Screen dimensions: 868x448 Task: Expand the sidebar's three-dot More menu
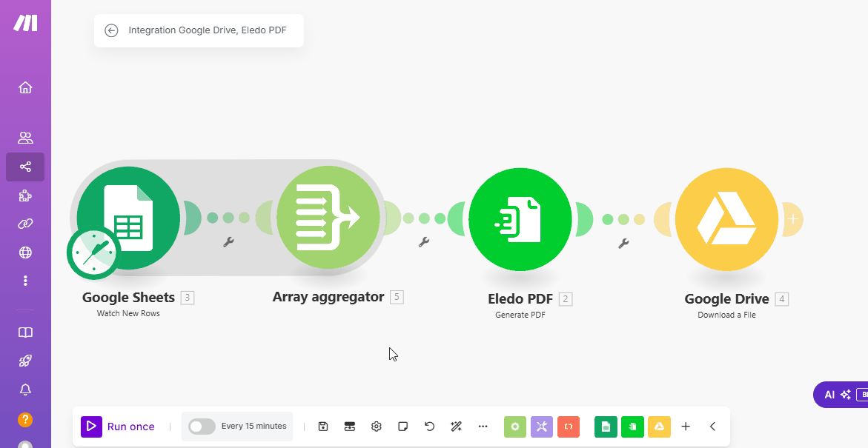point(25,281)
